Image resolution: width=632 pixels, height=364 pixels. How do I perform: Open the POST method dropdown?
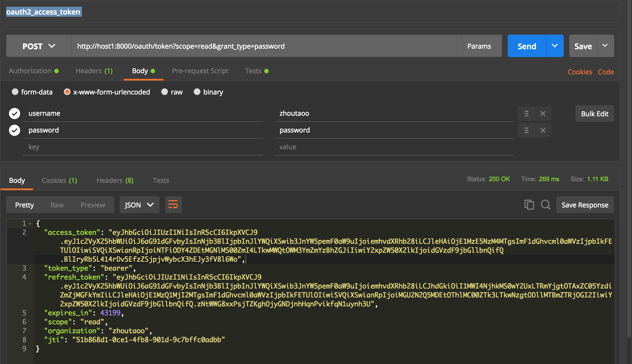[x=39, y=46]
